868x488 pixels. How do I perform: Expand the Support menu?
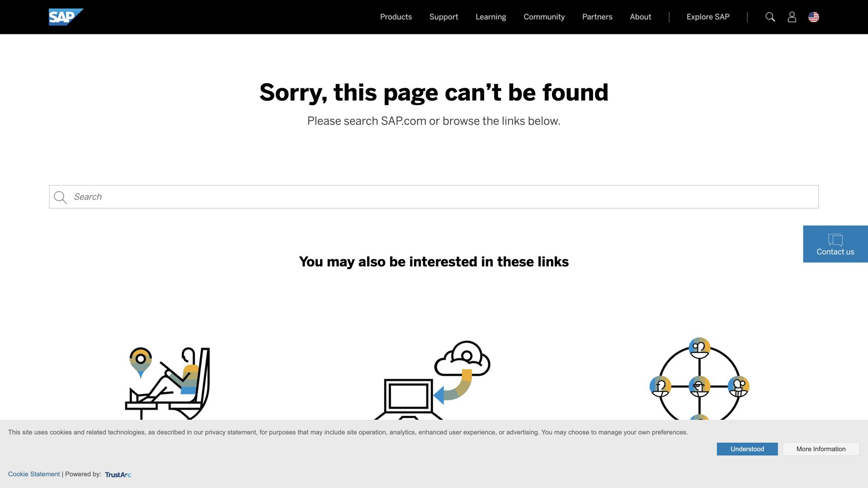coord(443,17)
